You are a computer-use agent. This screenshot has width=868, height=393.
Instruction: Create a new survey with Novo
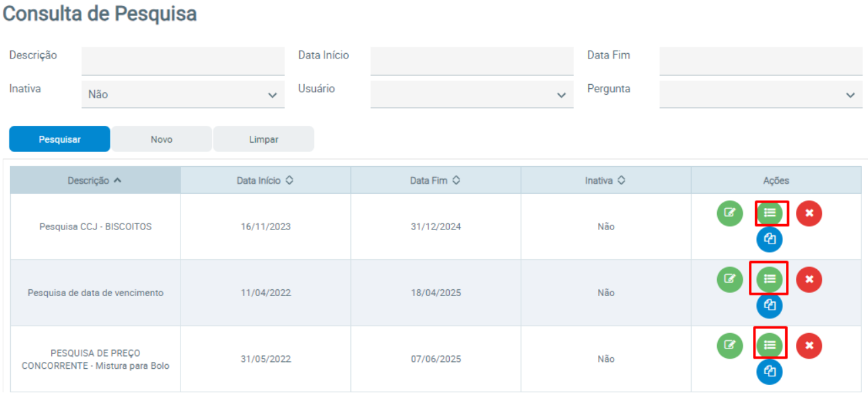(x=162, y=139)
